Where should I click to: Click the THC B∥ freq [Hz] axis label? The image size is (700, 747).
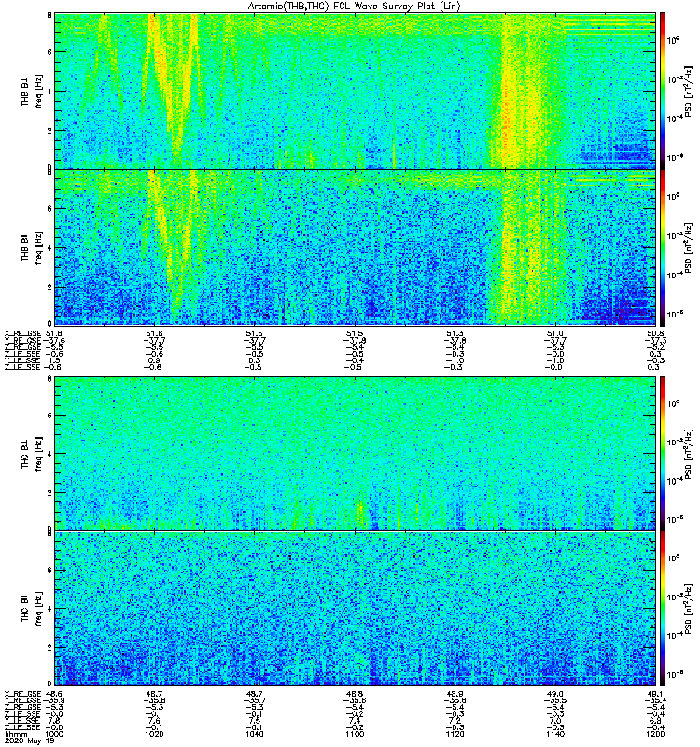coord(32,609)
